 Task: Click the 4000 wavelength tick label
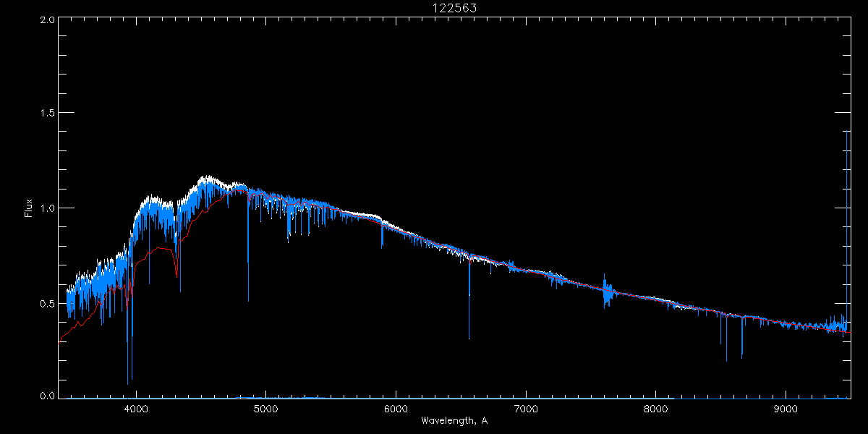coord(136,407)
